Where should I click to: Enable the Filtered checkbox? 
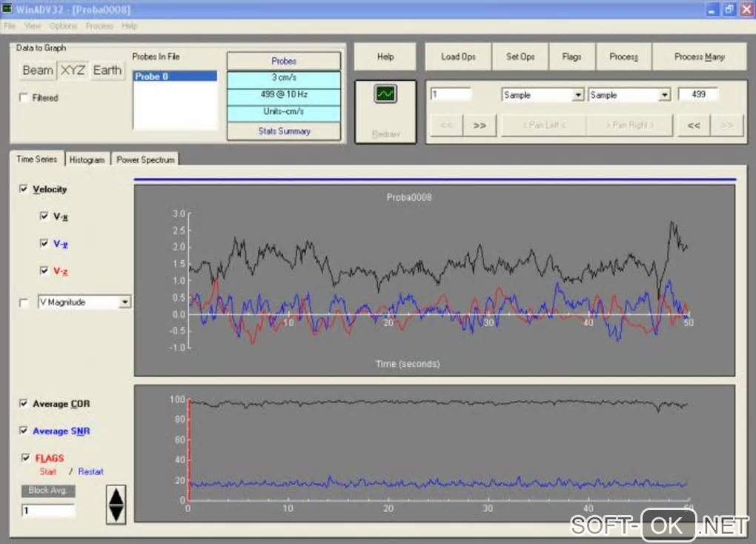click(24, 98)
